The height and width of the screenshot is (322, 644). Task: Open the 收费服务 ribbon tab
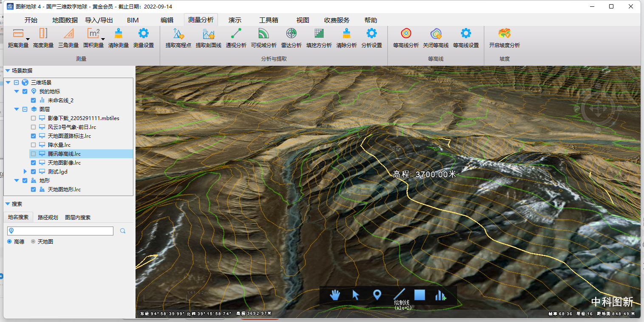[x=337, y=20]
